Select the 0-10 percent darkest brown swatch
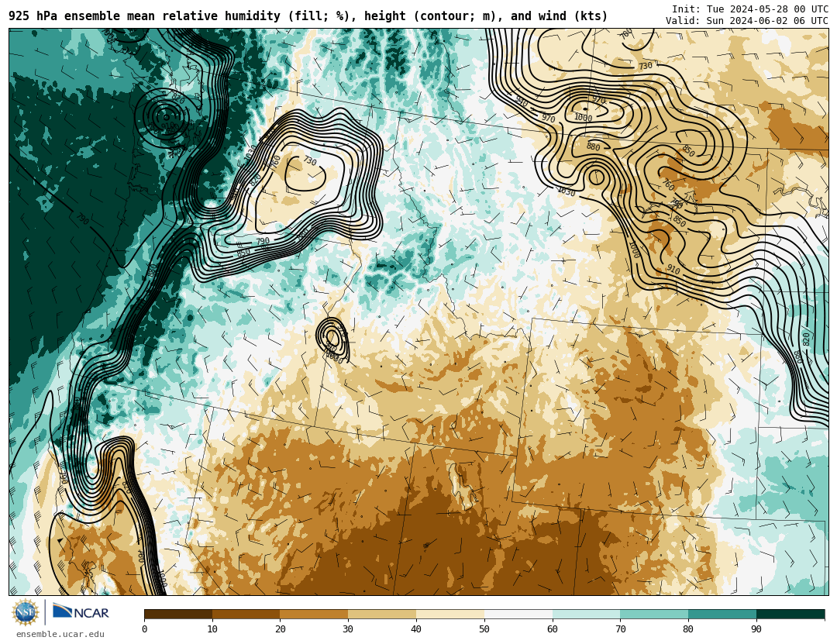 coord(178,615)
